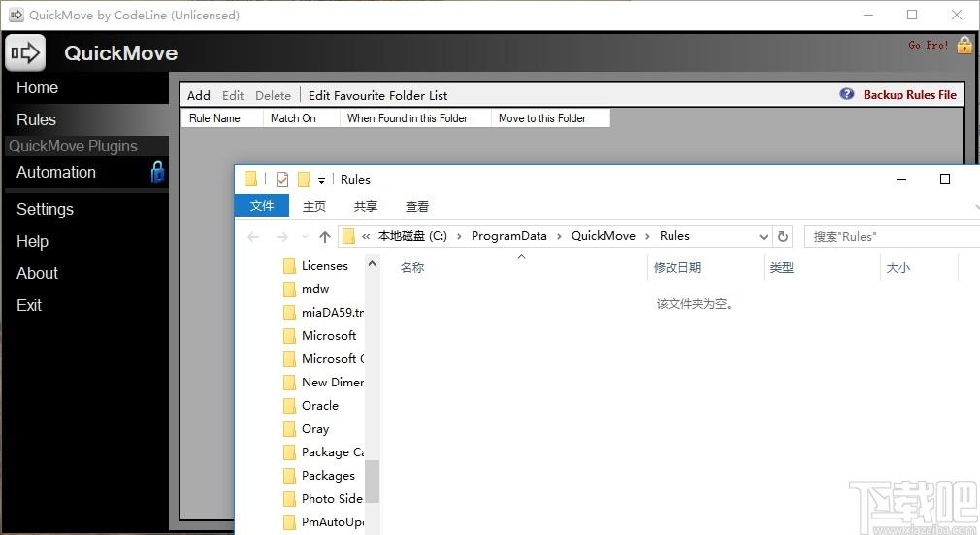980x535 pixels.
Task: Click Exit in QuickMove sidebar
Action: point(29,305)
